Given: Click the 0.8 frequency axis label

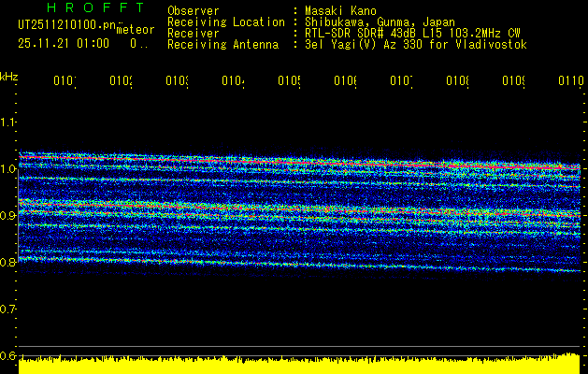Looking at the screenshot, I should (9, 263).
